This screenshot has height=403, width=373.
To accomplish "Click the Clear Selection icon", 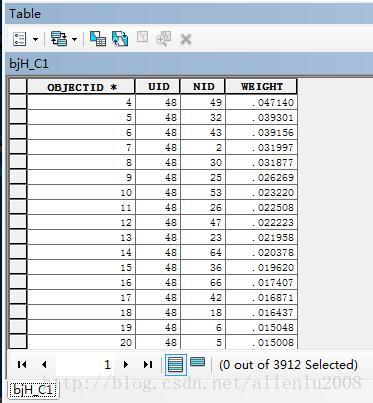I will click(143, 38).
